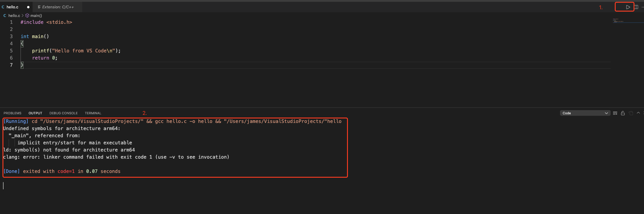Split the editor to the right
The height and width of the screenshot is (214, 644).
click(x=636, y=7)
